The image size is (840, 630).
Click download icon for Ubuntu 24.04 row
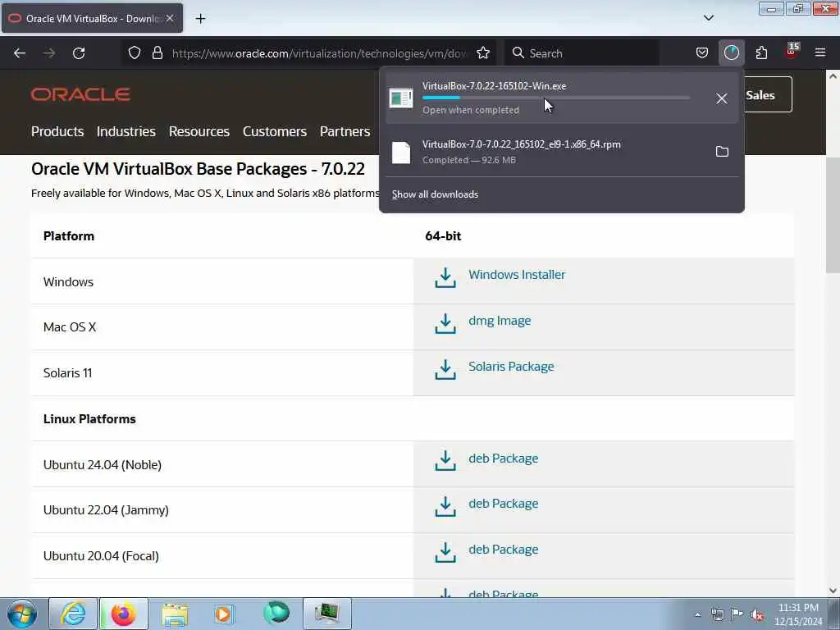445,461
